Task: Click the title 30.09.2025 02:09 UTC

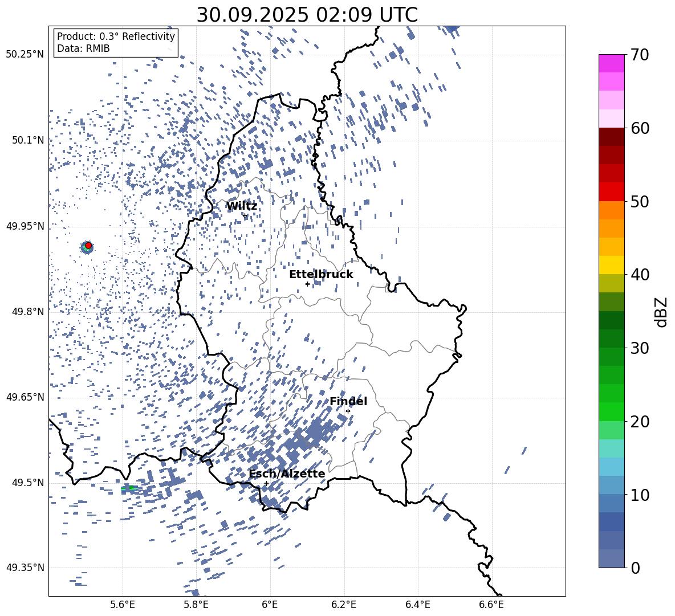Action: (x=307, y=15)
